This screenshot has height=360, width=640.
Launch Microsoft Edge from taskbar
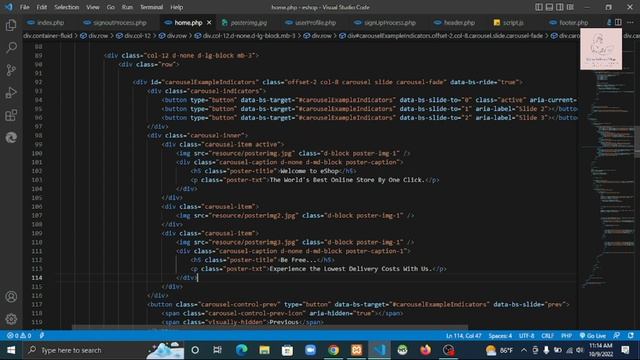click(x=241, y=350)
